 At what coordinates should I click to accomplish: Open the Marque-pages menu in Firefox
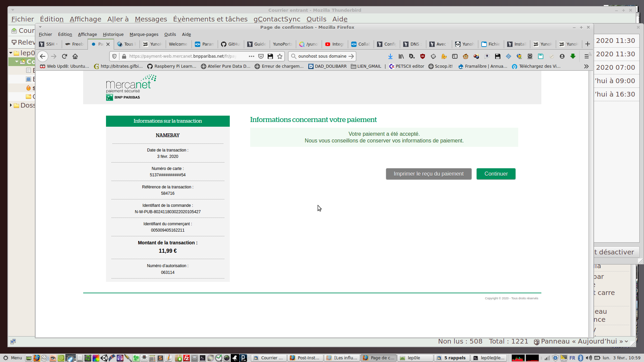[x=144, y=34]
